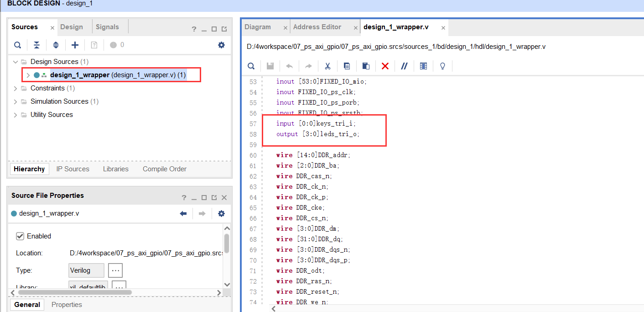Save the file in the editor toolbar
The image size is (644, 312).
(x=270, y=66)
